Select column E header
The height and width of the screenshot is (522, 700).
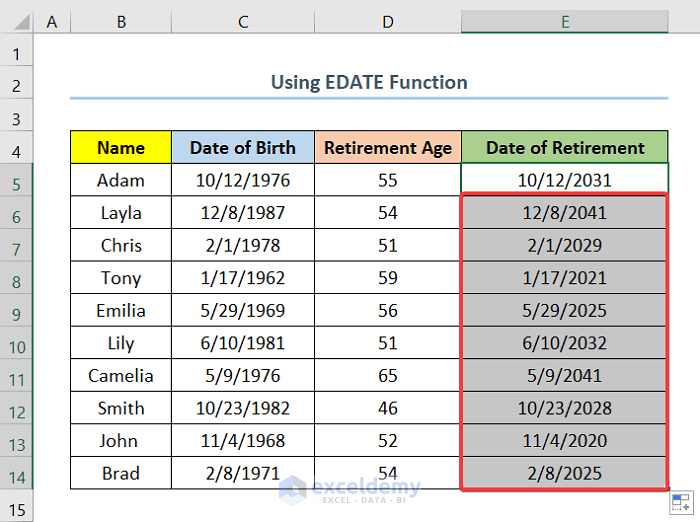point(565,21)
